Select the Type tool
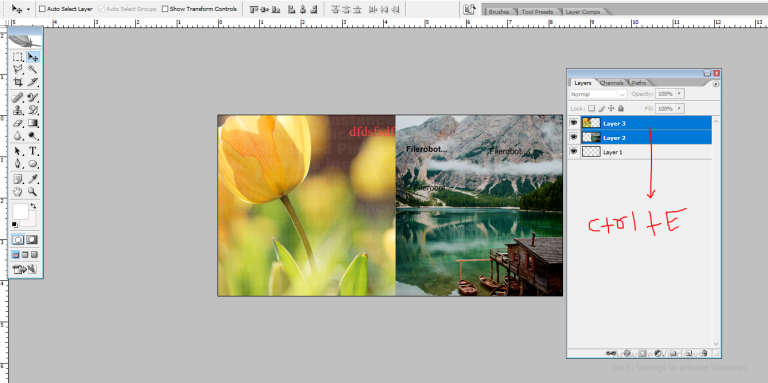The image size is (768, 383). 33,151
